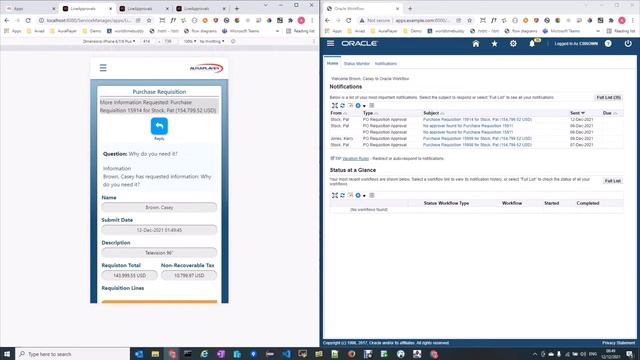
Task: Open File Explorer from taskbar
Action: click(155, 354)
